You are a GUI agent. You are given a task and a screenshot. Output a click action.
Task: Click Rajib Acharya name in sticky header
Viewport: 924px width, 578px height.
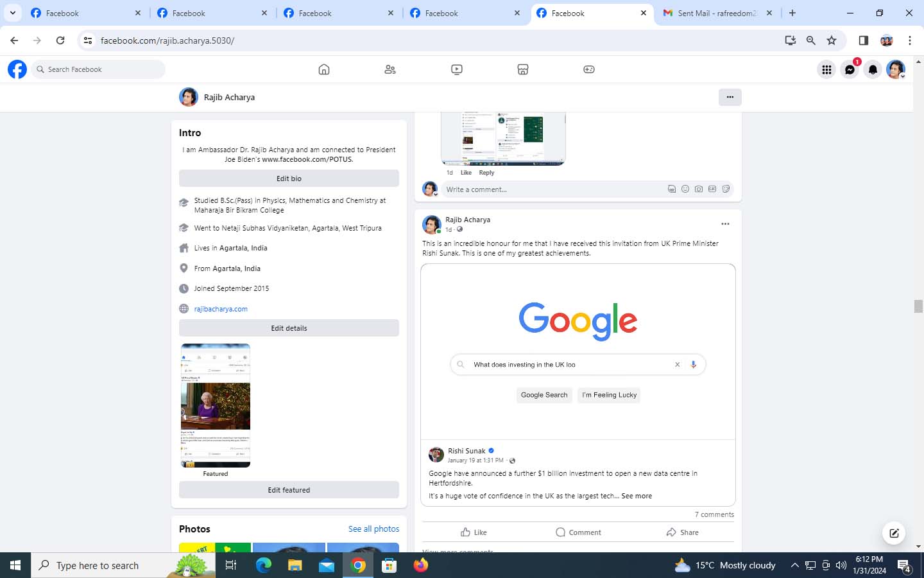(229, 97)
